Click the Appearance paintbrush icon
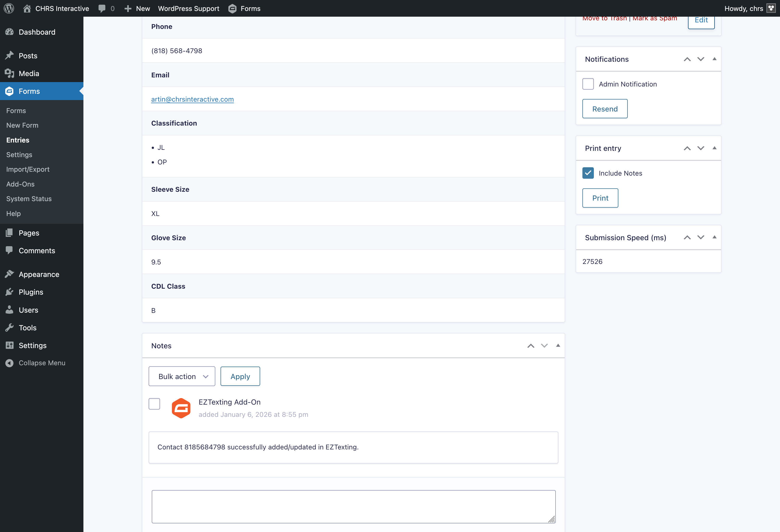780x532 pixels. [x=10, y=274]
